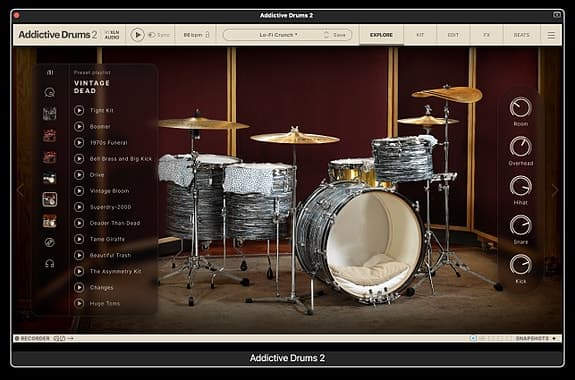The image size is (575, 380).
Task: Preview the Superdry-2000 preset
Action: point(79,207)
